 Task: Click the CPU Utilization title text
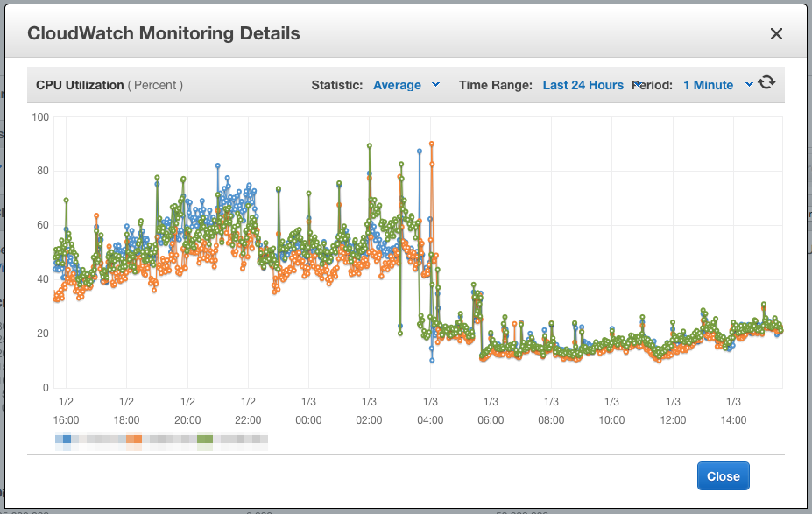click(x=80, y=86)
